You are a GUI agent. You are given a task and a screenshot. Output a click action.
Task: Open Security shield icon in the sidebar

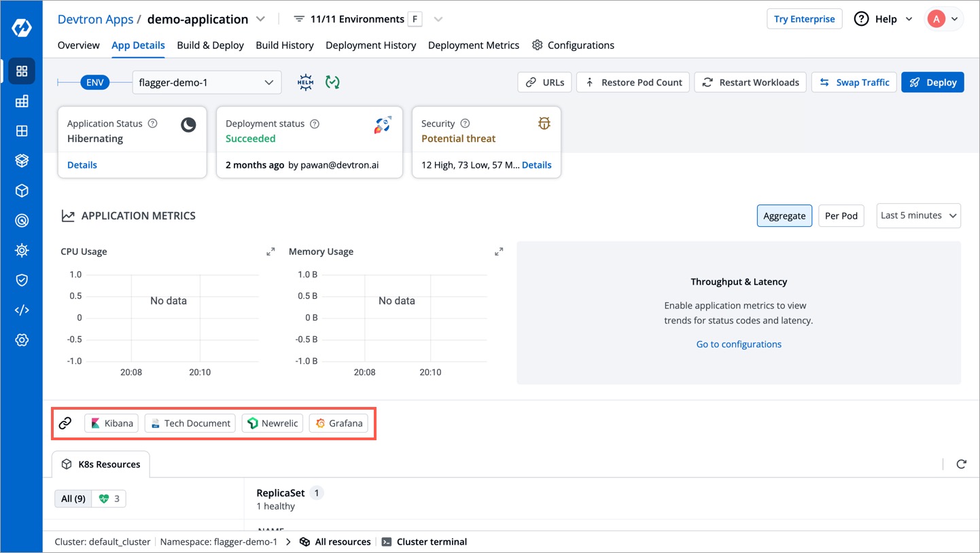[22, 280]
